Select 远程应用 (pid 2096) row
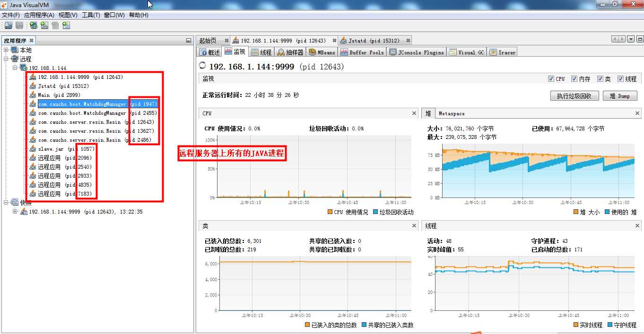The width and height of the screenshot is (644, 334). [65, 158]
